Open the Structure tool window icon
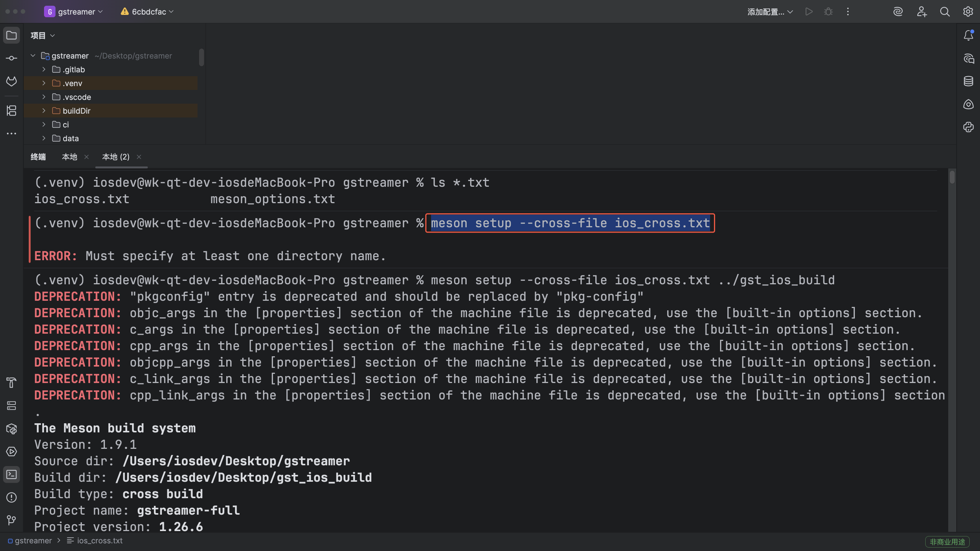The image size is (980, 551). 11,111
